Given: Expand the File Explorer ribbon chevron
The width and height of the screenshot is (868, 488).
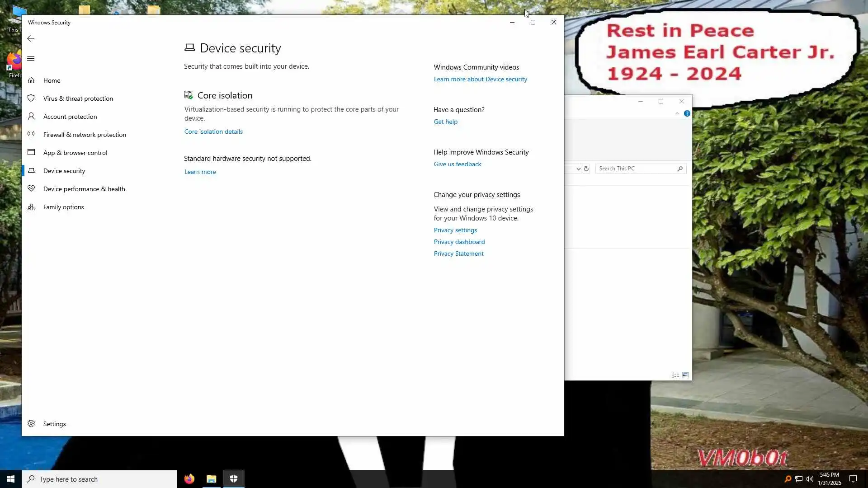Looking at the screenshot, I should point(677,113).
